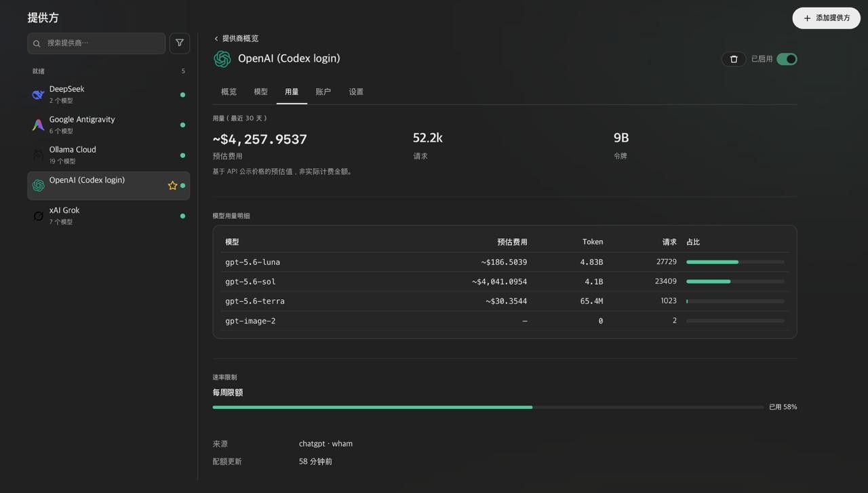Click the ~$4,041.0954 cost cell
Image resolution: width=868 pixels, height=493 pixels.
pos(500,281)
